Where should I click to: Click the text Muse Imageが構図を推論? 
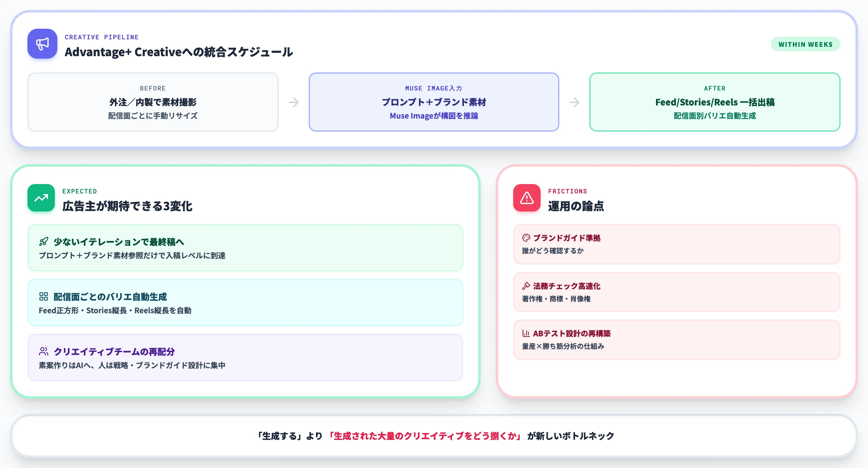[x=434, y=116]
